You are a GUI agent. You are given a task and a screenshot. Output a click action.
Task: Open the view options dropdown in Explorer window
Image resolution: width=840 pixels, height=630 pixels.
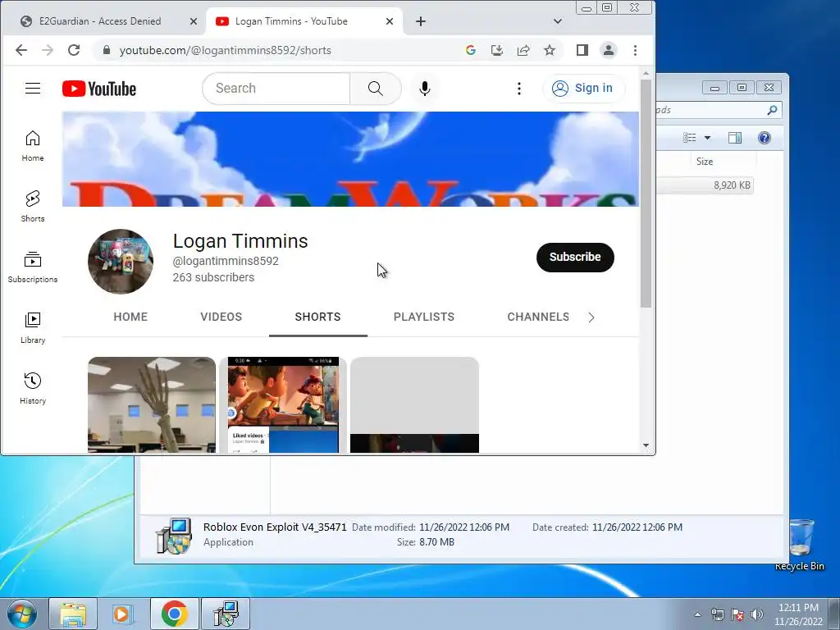click(708, 138)
